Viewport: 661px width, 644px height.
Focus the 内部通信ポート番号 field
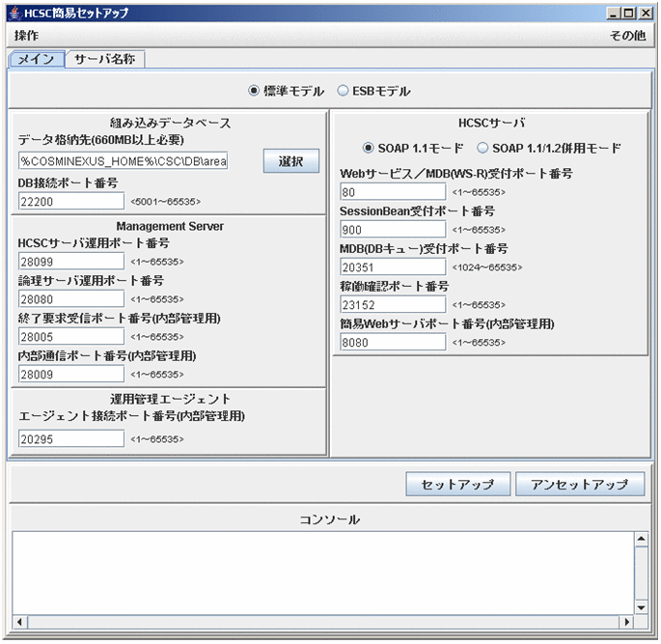click(71, 374)
